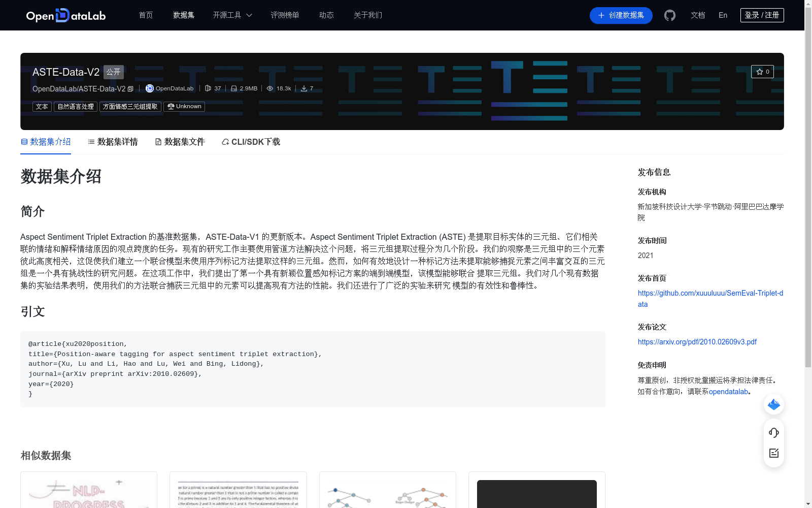Open the similar dataset card with text excerpt

238,490
